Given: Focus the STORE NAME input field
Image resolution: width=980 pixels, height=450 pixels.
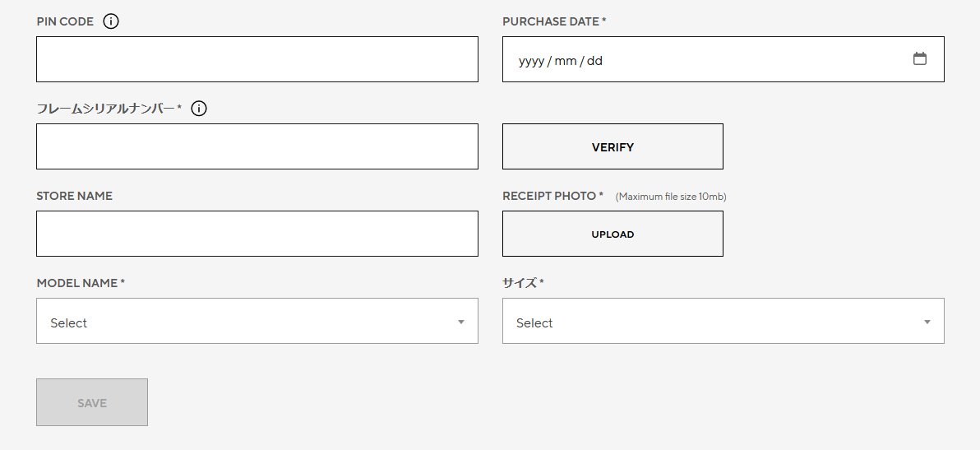Looking at the screenshot, I should pyautogui.click(x=257, y=234).
